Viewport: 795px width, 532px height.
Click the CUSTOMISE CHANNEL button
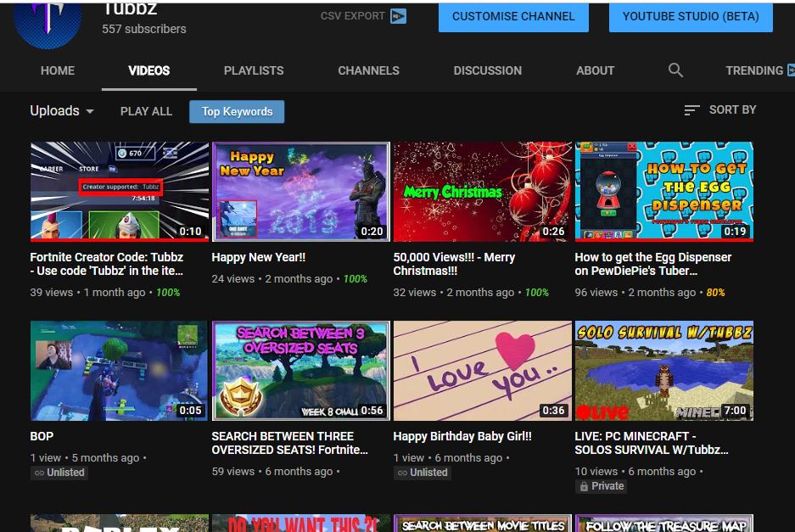pos(513,16)
